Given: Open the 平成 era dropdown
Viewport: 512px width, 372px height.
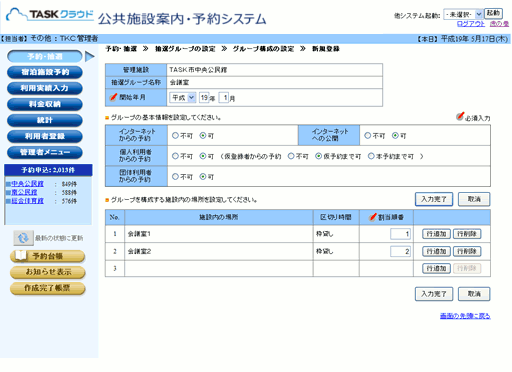Looking at the screenshot, I should coord(183,98).
